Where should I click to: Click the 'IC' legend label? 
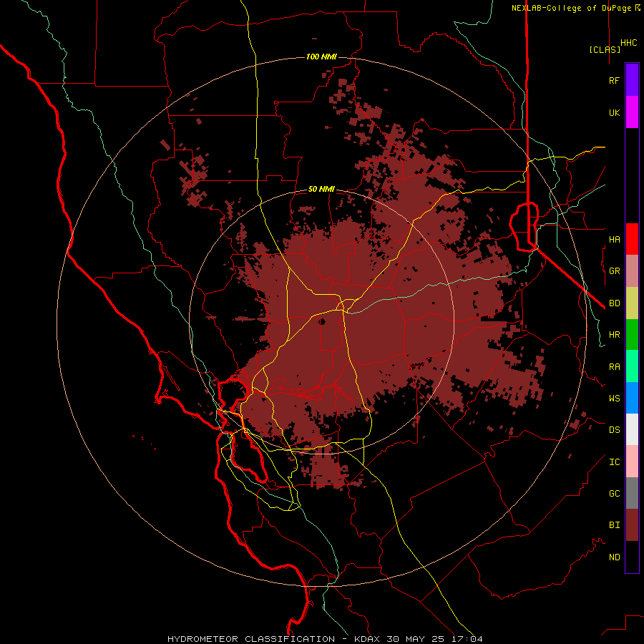[614, 462]
